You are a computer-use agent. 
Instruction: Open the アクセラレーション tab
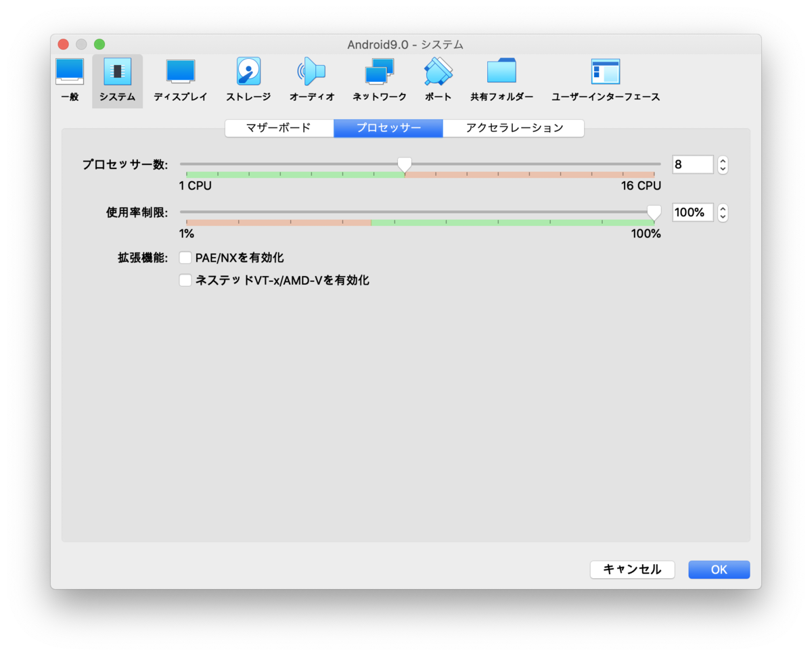(x=514, y=128)
